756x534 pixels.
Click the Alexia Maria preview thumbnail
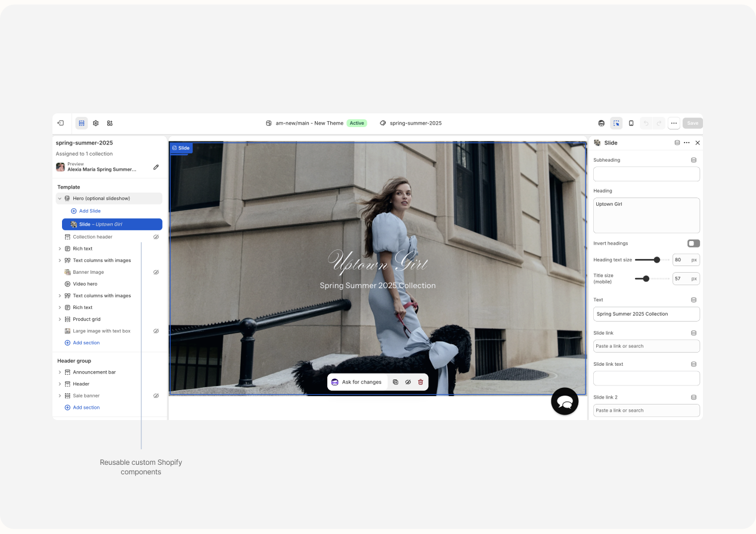(60, 167)
